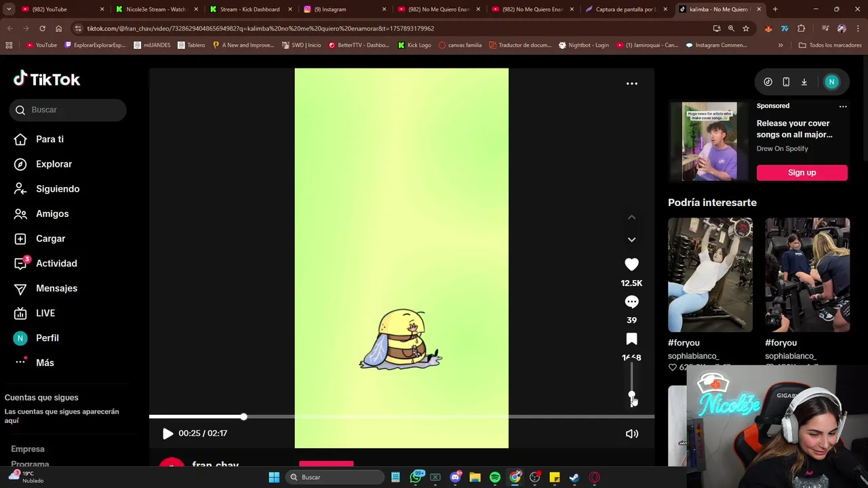This screenshot has height=488, width=868.
Task: Open the sponsored ad's three-dot menu
Action: point(843,106)
